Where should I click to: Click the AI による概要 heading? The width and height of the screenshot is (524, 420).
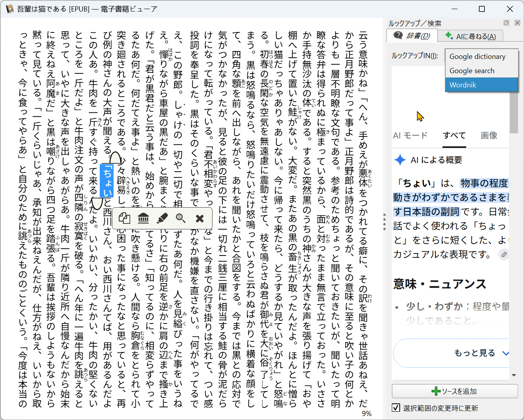436,160
